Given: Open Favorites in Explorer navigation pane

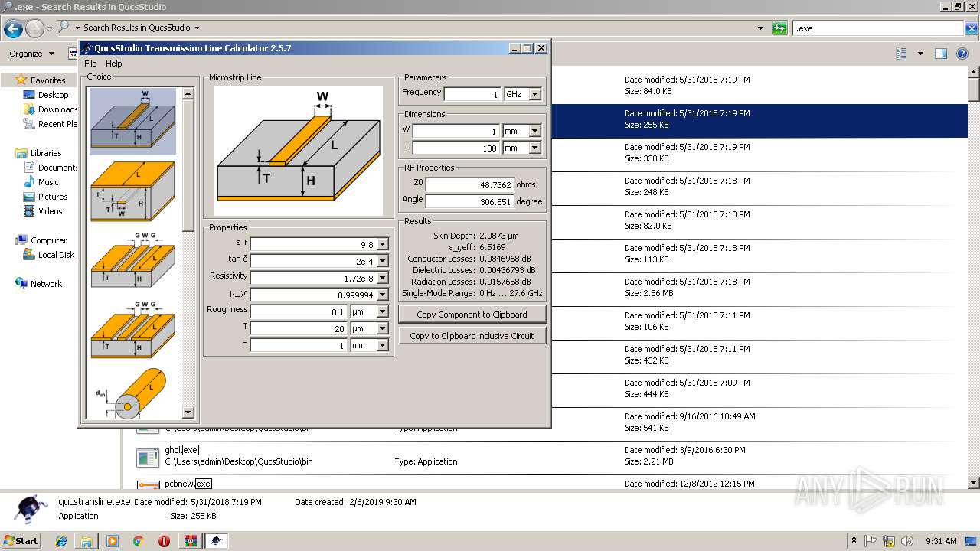Looking at the screenshot, I should click(48, 80).
